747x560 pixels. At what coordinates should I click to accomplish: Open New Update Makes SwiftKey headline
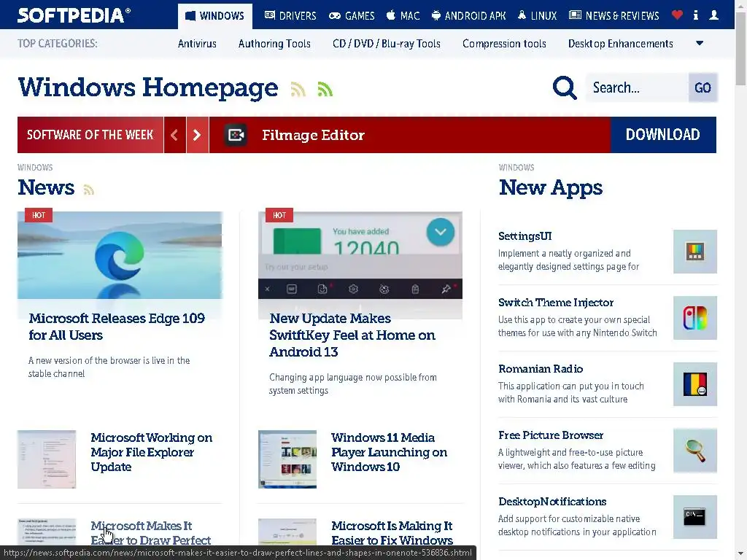click(352, 335)
